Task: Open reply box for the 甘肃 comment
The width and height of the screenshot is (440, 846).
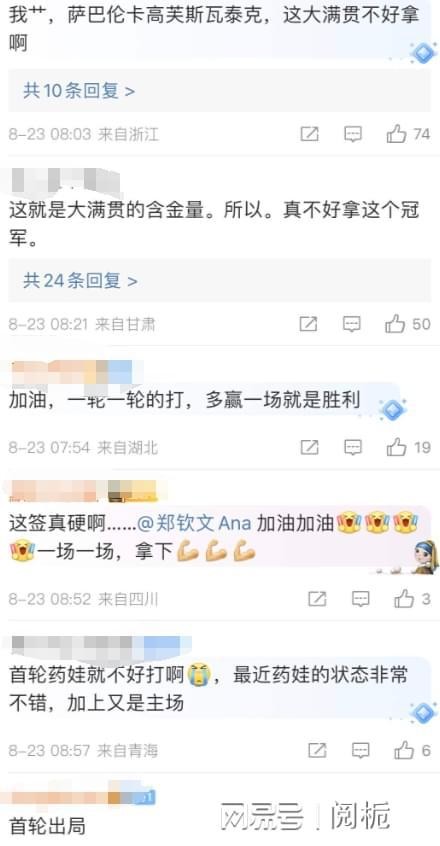Action: pyautogui.click(x=352, y=324)
